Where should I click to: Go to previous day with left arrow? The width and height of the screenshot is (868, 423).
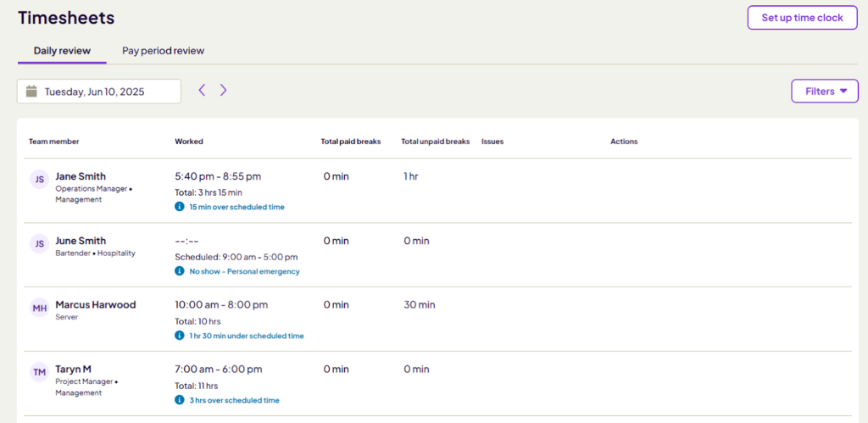(202, 90)
